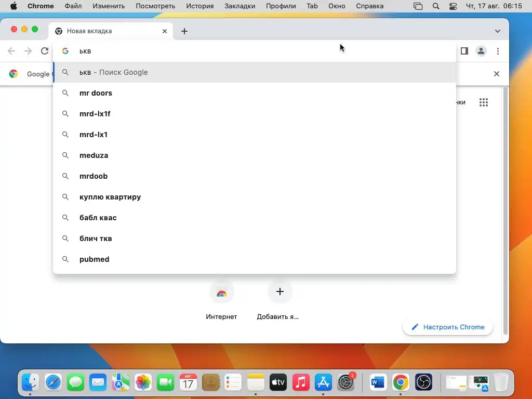Open Microsoft Word from the Dock
The height and width of the screenshot is (399, 532).
point(378,382)
